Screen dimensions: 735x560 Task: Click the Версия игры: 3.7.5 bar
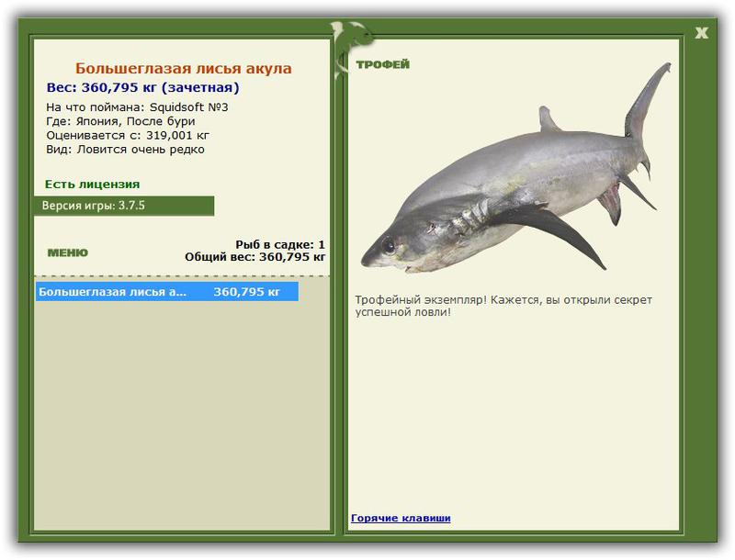click(124, 206)
